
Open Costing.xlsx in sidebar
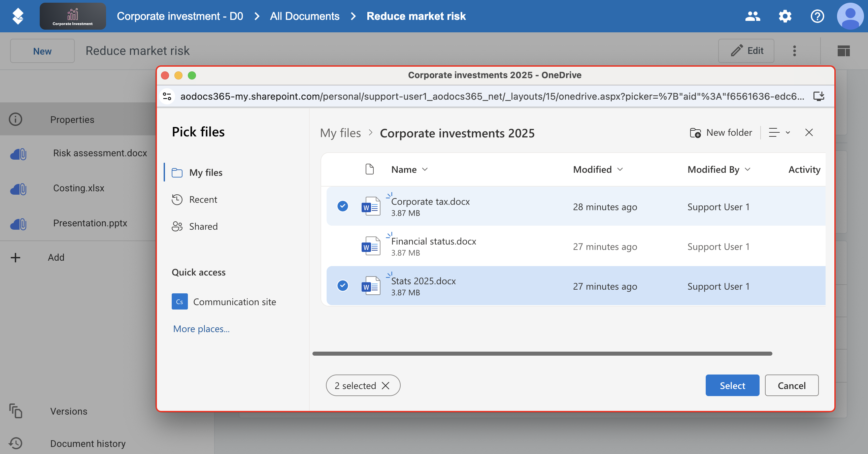[79, 188]
